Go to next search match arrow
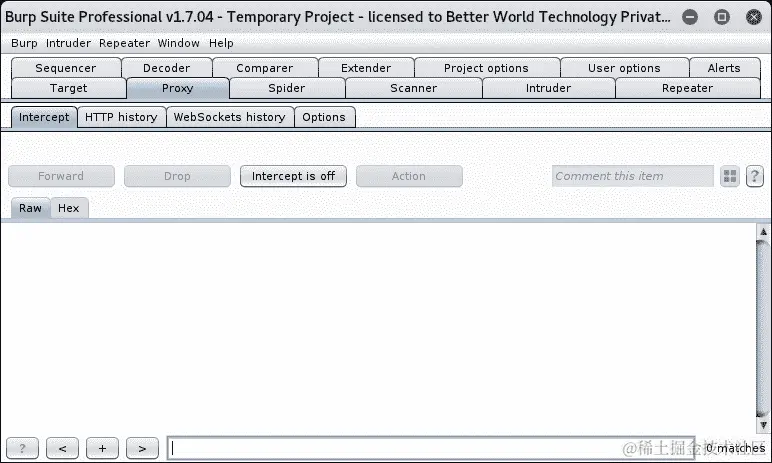 (142, 448)
